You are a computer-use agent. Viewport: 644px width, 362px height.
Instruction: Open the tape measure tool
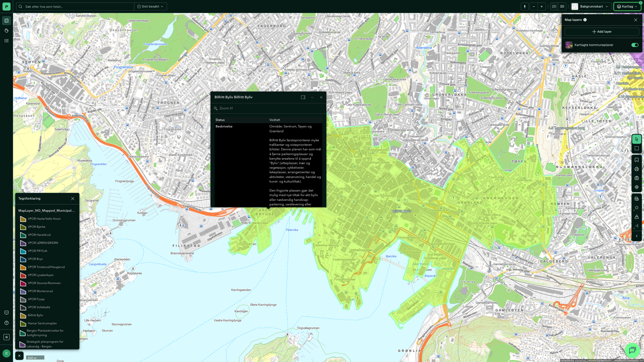click(x=637, y=199)
